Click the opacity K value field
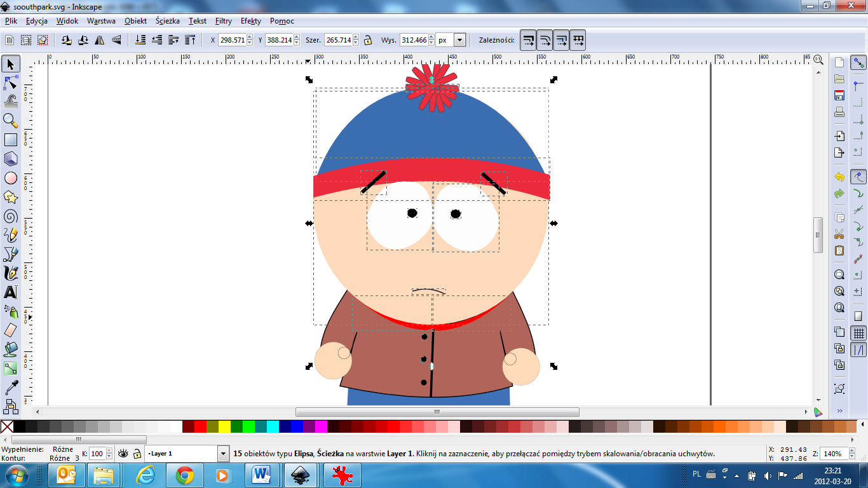This screenshot has width=868, height=488. [97, 454]
